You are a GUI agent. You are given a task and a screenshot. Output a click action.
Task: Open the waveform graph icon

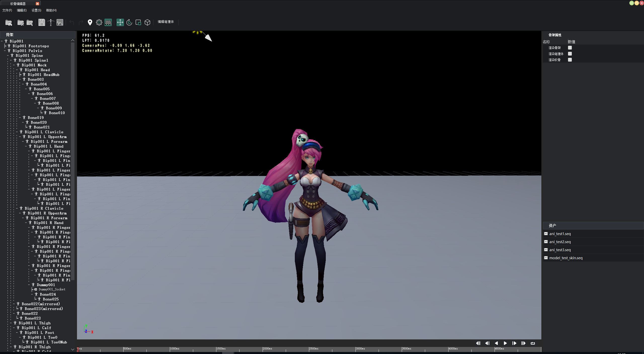pyautogui.click(x=60, y=22)
